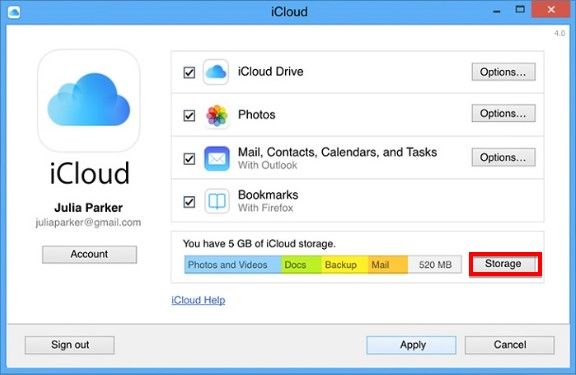Uncheck the Photos checkbox
This screenshot has height=375, width=576.
189,116
